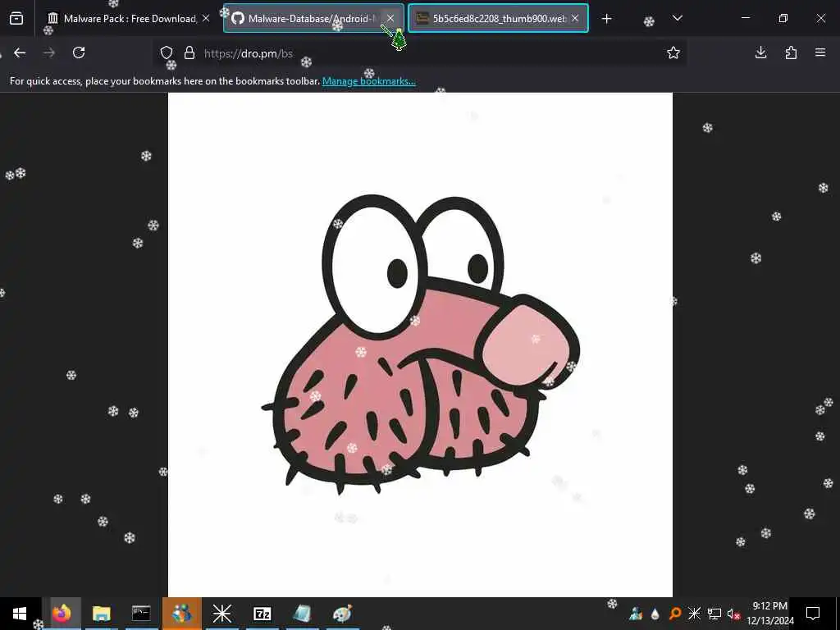Viewport: 840px width, 630px height.
Task: Click the Manage bookmarks link
Action: click(368, 81)
